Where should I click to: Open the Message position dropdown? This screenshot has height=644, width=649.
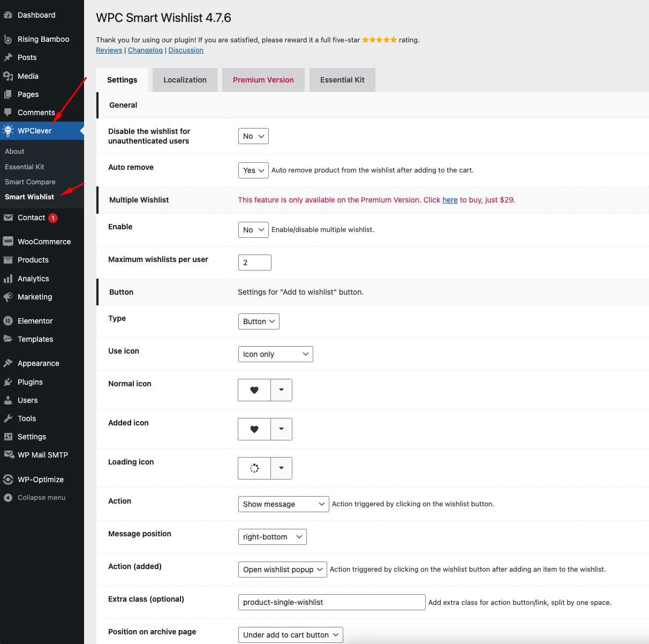click(273, 537)
